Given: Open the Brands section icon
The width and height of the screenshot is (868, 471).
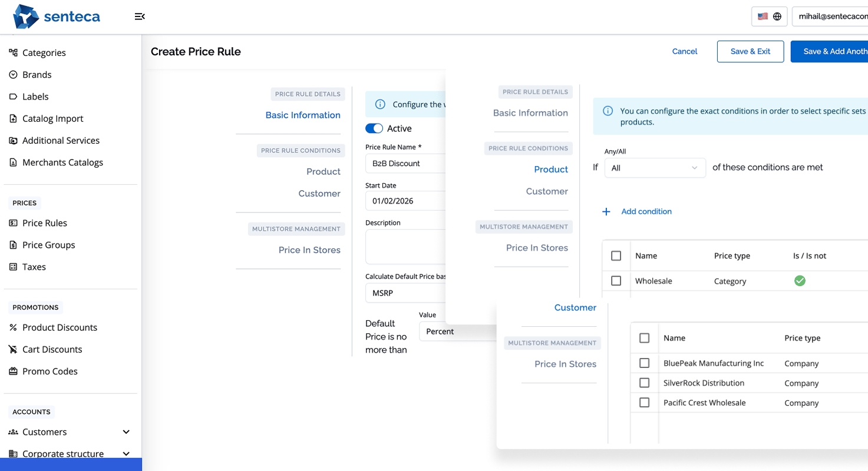Looking at the screenshot, I should coord(12,74).
